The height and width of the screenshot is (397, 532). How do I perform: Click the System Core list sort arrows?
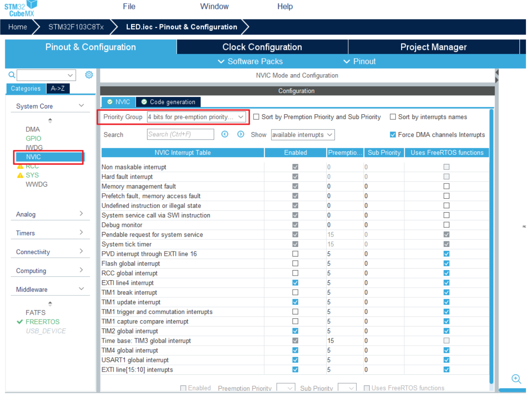(50, 120)
